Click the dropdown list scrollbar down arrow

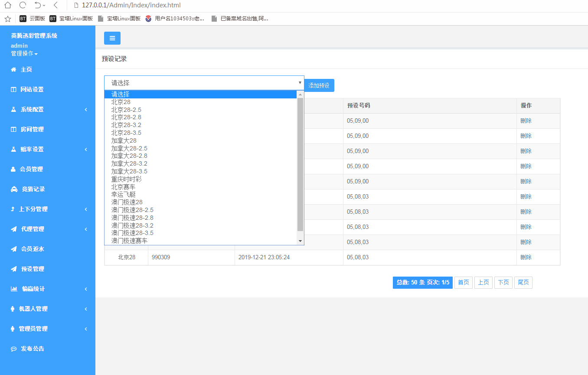coord(300,241)
